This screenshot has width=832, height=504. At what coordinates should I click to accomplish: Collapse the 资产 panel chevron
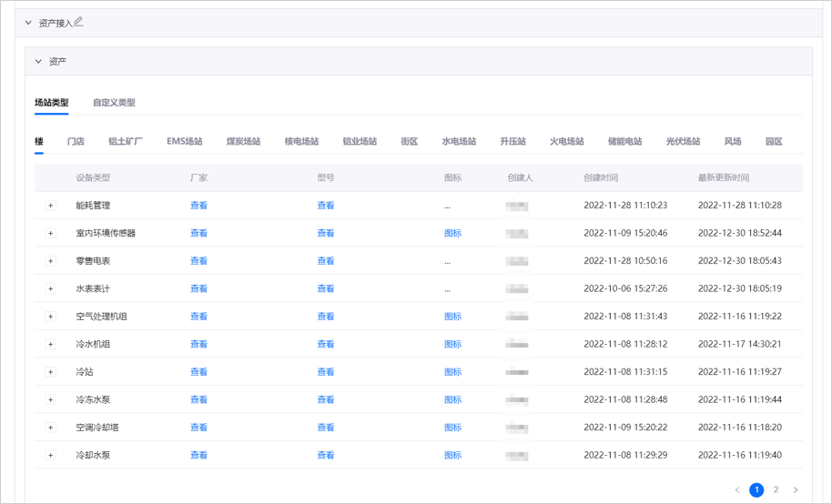pyautogui.click(x=38, y=62)
